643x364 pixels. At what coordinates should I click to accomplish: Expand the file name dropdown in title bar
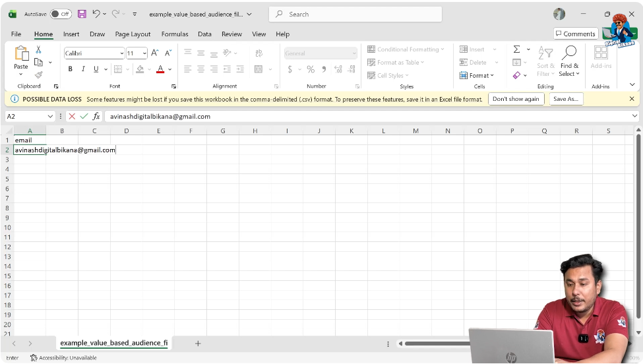coord(249,14)
